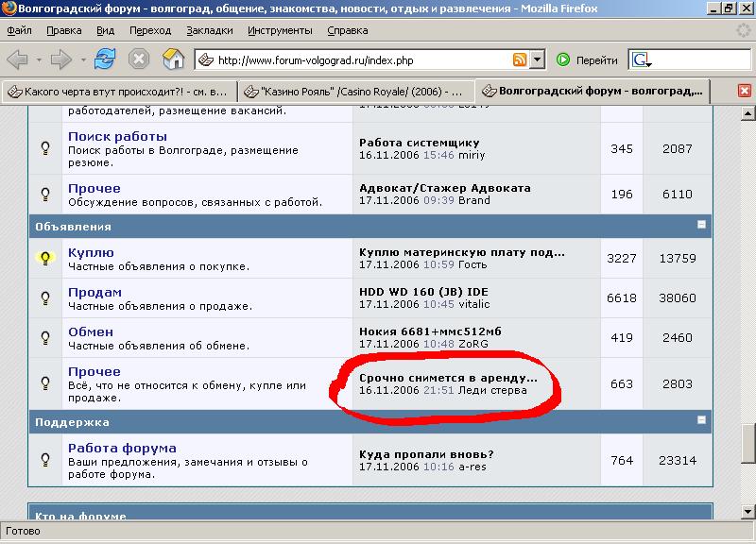Screen dimensions: 756x544
Task: Open the Инструменты menu
Action: click(282, 30)
